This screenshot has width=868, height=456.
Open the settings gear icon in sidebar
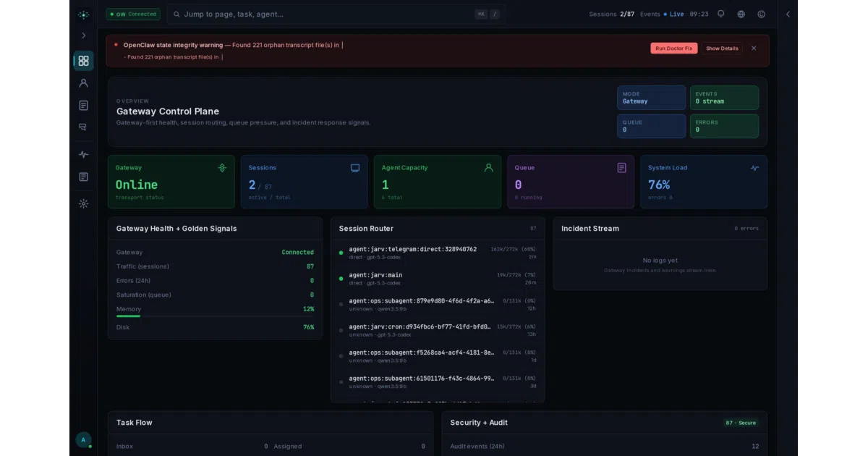coord(83,203)
